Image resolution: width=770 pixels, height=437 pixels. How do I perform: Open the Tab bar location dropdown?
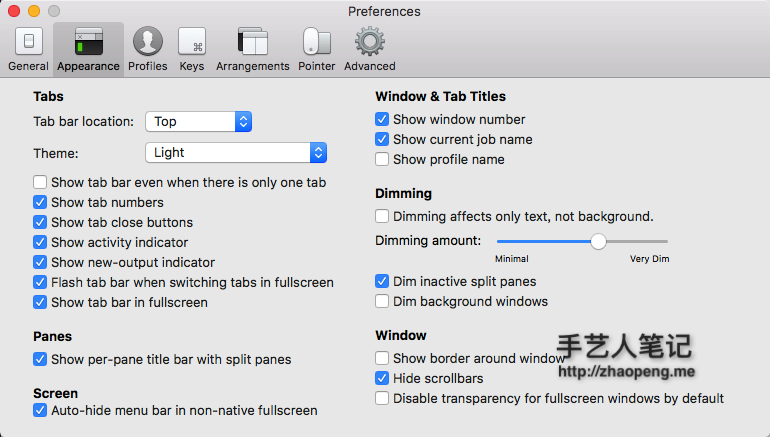pos(198,122)
